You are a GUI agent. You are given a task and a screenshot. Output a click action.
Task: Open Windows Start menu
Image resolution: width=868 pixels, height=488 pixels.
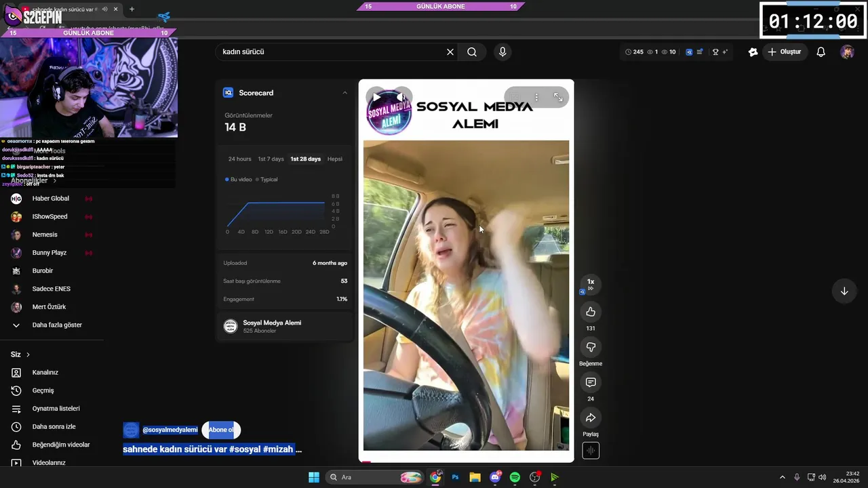tap(314, 477)
